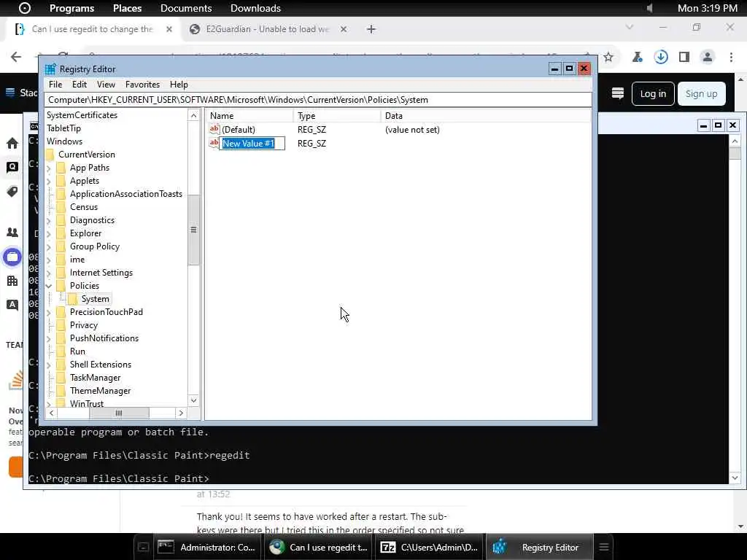The image size is (747, 560).
Task: Click the Registry Editor title bar icon
Action: pos(50,69)
